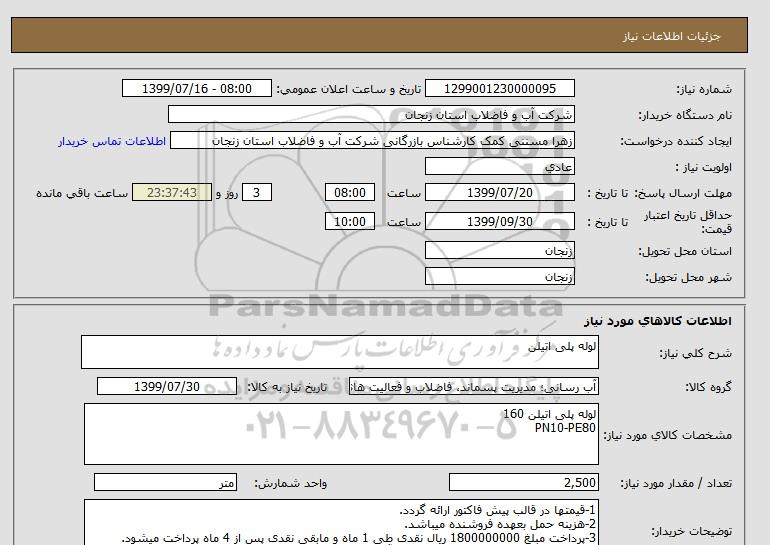The height and width of the screenshot is (545, 770).
Task: Click the goods specification box PN10-PE80
Action: tap(341, 434)
